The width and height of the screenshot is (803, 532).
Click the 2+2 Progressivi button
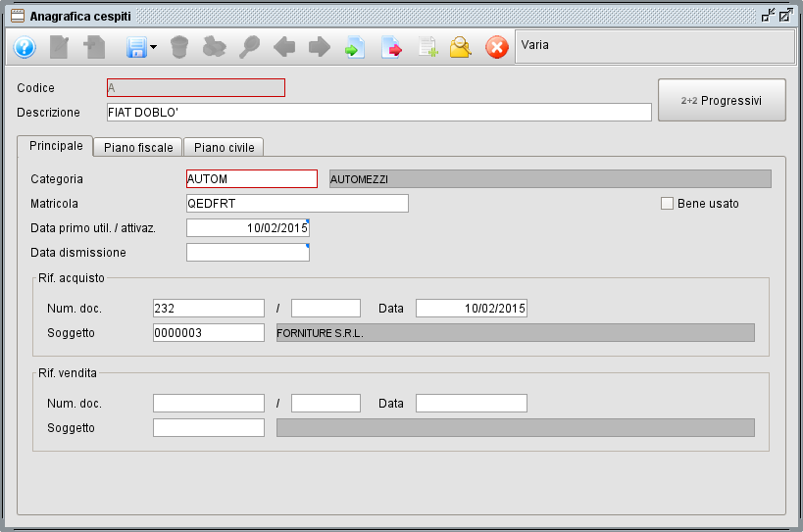722,100
